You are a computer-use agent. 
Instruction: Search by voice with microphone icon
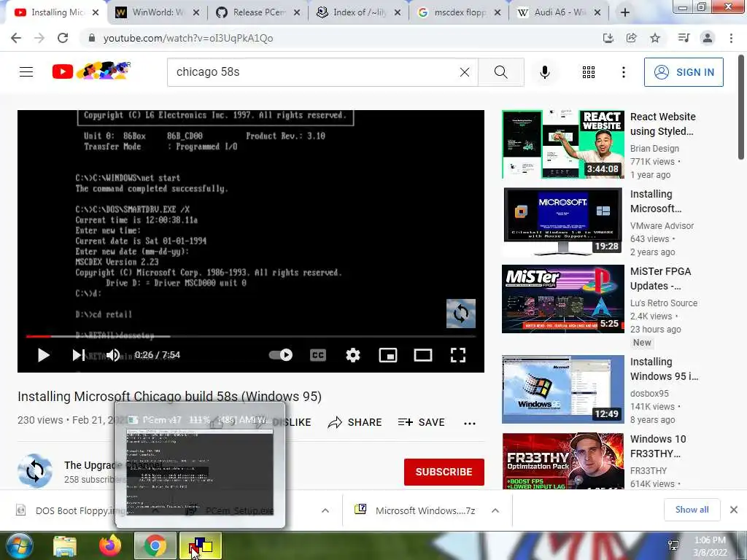click(544, 72)
